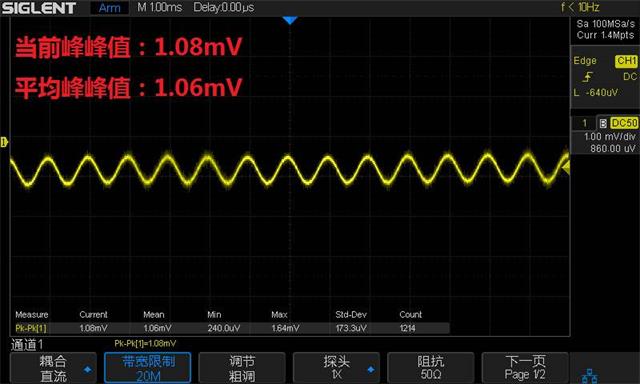Click the M 1.00ms timebase readout
This screenshot has height=384, width=640.
(x=160, y=7)
